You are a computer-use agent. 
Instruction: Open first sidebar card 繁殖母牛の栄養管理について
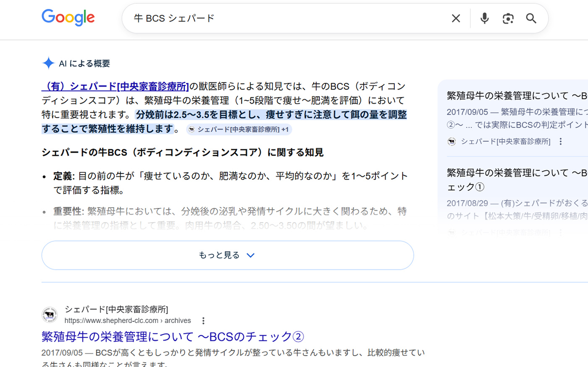517,96
